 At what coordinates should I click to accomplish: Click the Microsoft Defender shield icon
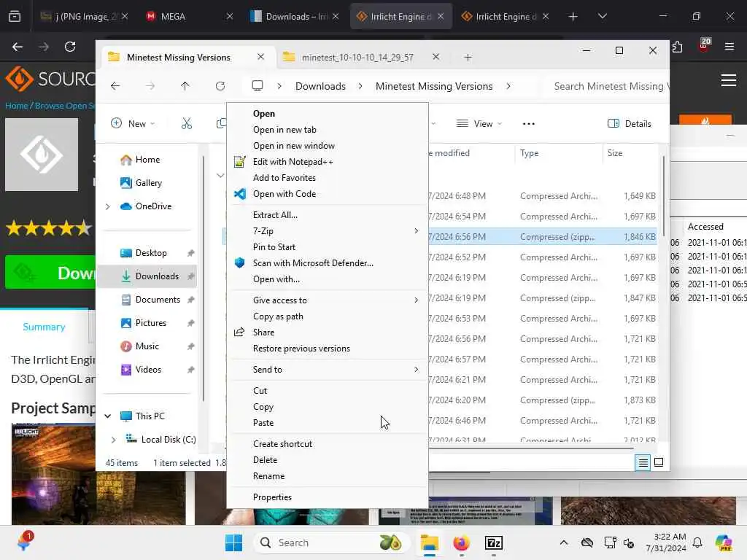[239, 262]
